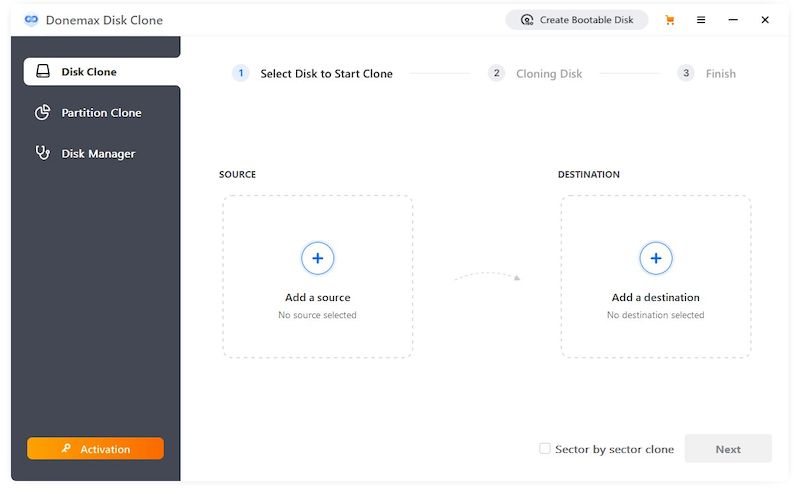
Task: Click the key icon on Activation
Action: [x=66, y=449]
